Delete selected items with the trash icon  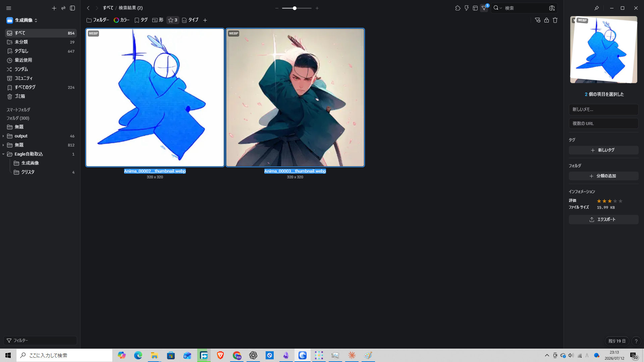[x=555, y=20]
